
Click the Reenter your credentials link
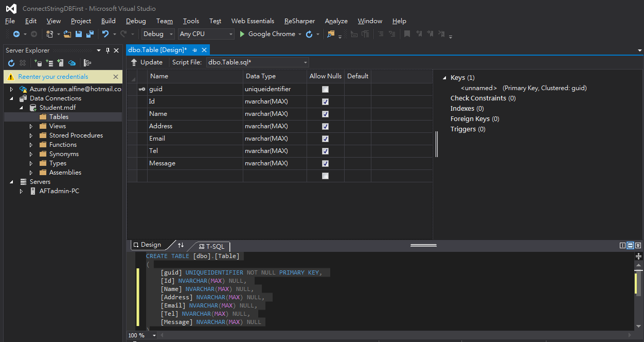(53, 77)
